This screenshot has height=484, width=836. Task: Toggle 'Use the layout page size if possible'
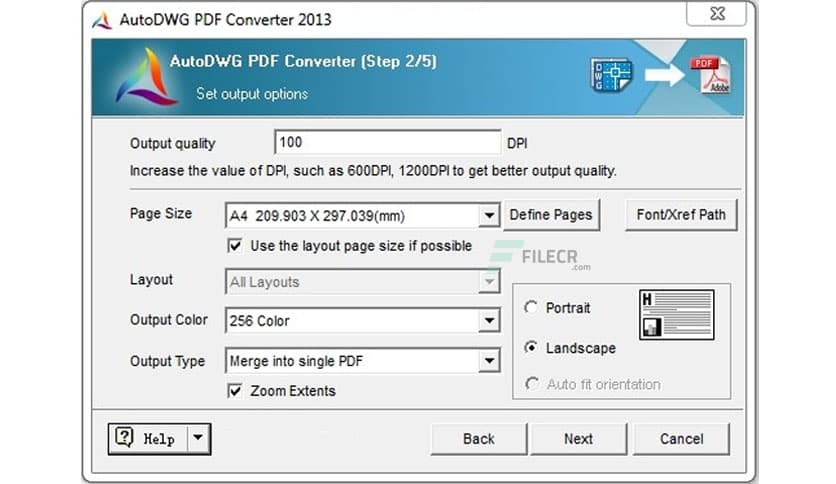click(235, 246)
